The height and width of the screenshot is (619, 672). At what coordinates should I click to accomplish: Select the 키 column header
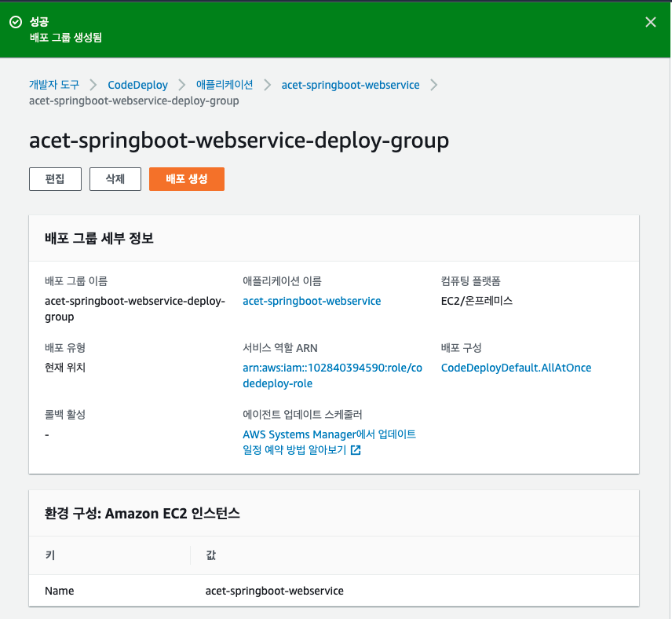pos(50,555)
